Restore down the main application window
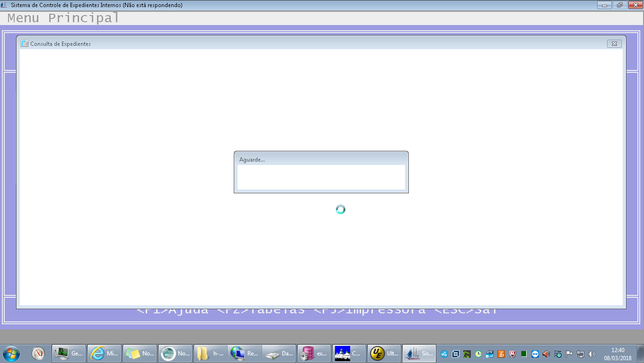644x363 pixels. [x=619, y=5]
